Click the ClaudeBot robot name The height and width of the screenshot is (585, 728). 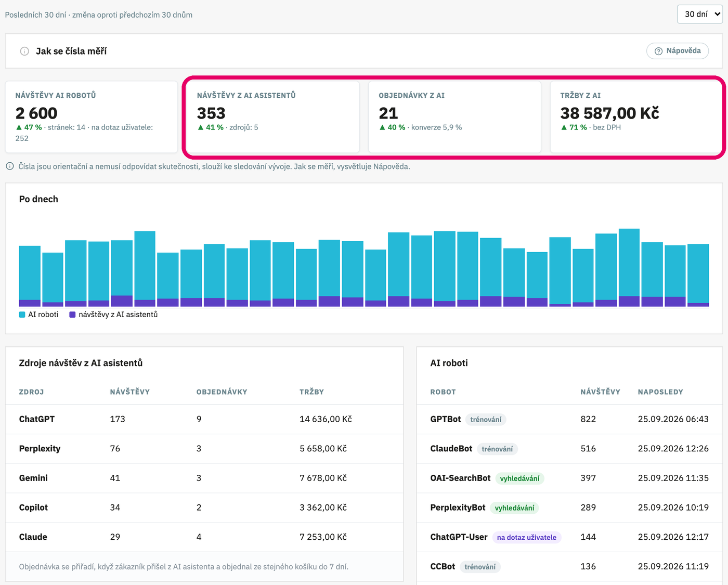click(x=451, y=449)
